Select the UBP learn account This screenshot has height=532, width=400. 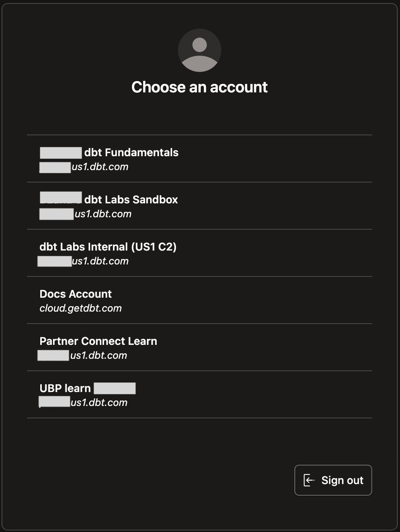point(200,394)
